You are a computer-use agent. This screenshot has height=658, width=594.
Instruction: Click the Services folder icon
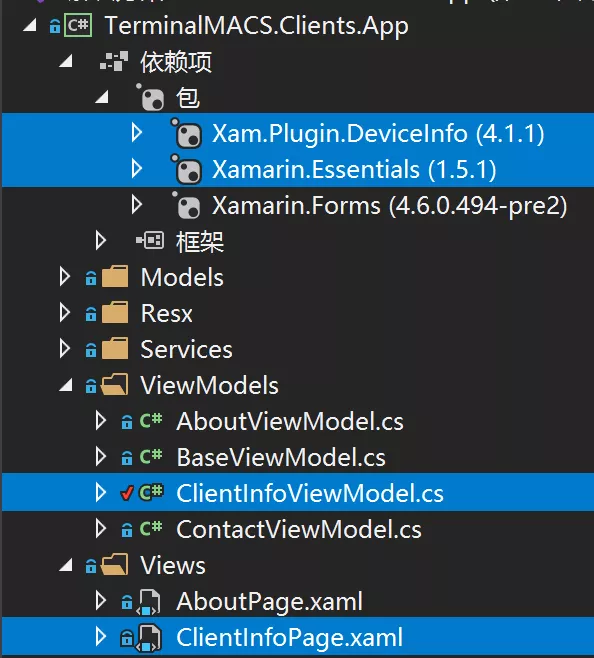point(115,349)
